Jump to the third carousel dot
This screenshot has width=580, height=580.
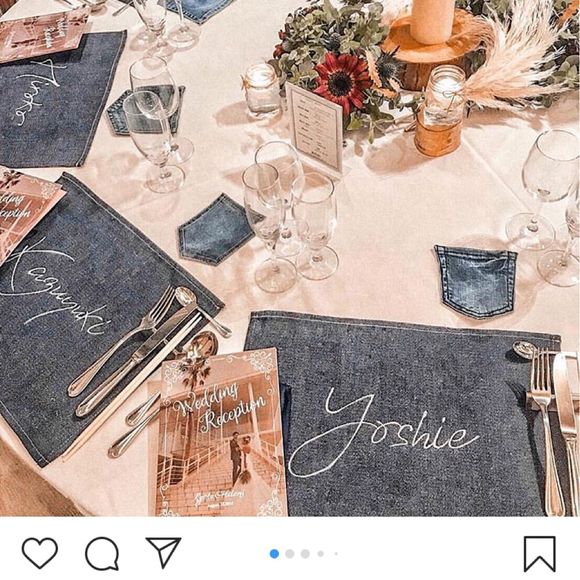(x=305, y=554)
